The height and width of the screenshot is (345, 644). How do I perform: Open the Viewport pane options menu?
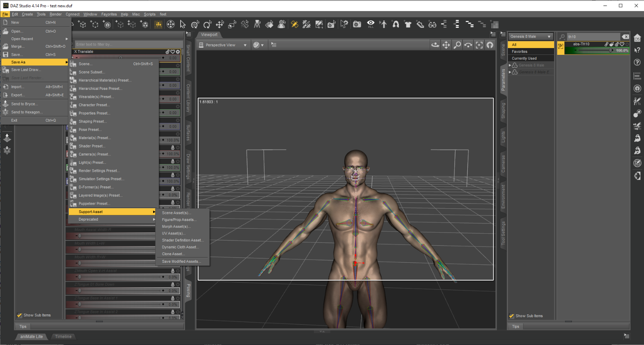coord(493,34)
